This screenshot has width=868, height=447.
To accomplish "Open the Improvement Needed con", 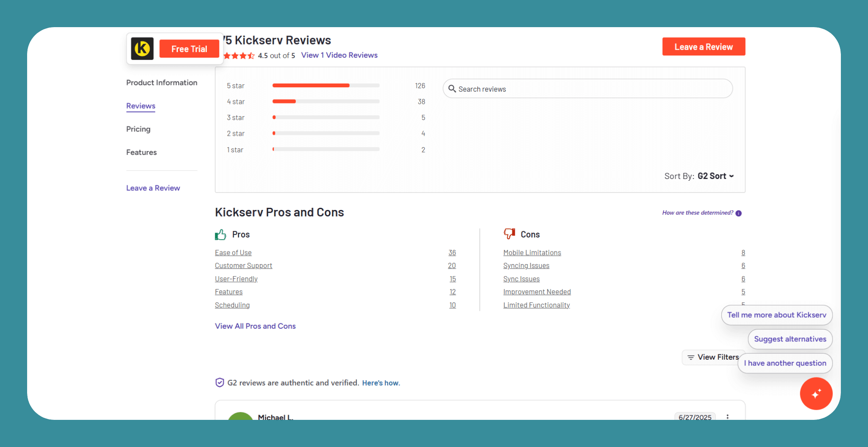I will 537,292.
